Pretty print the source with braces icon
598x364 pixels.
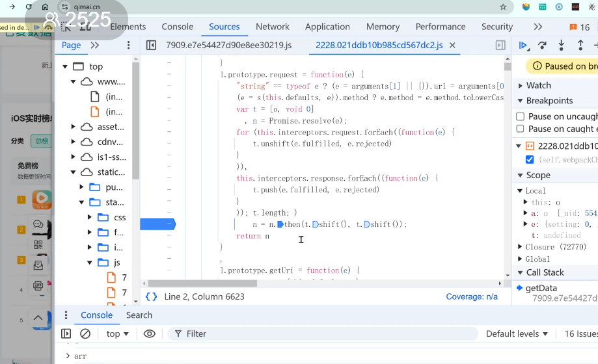(151, 296)
